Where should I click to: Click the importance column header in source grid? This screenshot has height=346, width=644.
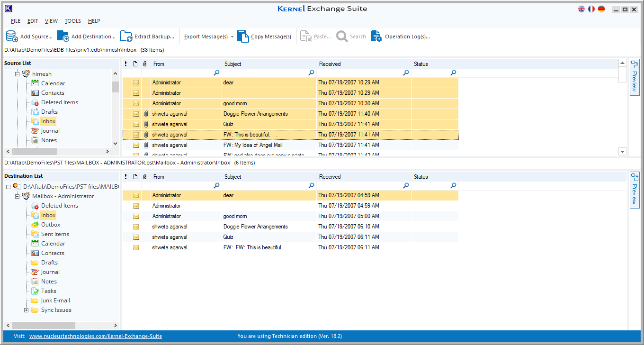[x=125, y=64]
